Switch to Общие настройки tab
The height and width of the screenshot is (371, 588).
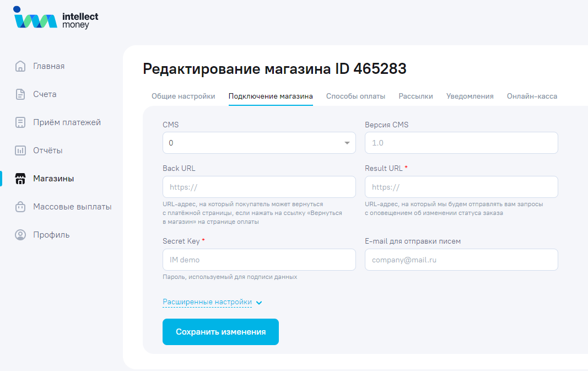click(x=184, y=96)
